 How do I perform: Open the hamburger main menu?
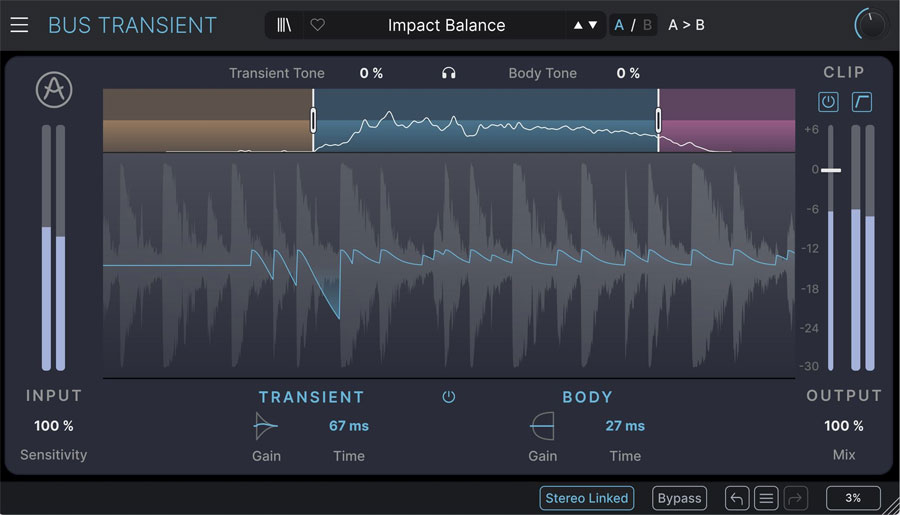[19, 25]
